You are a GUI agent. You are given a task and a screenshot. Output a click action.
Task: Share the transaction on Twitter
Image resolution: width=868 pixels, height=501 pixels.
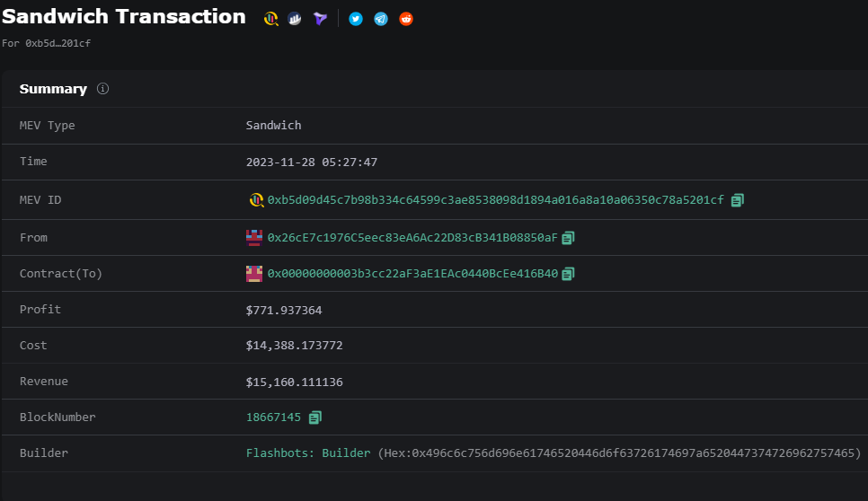click(x=356, y=19)
